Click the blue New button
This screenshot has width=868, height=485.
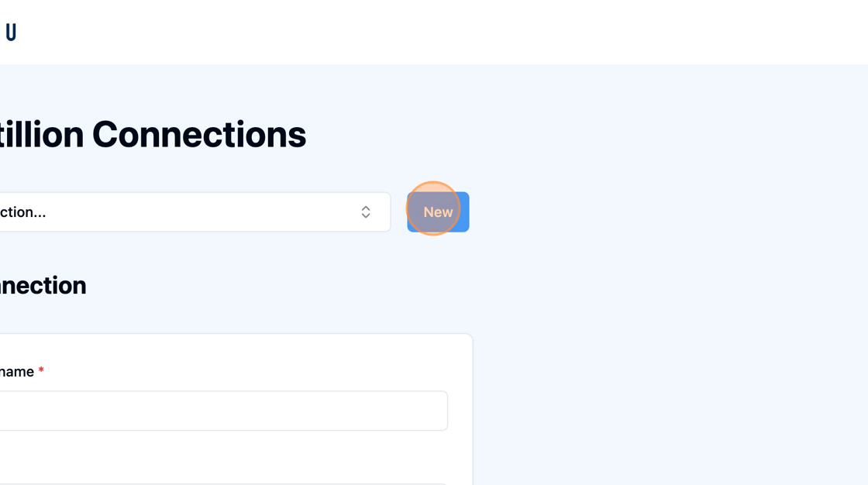point(438,212)
